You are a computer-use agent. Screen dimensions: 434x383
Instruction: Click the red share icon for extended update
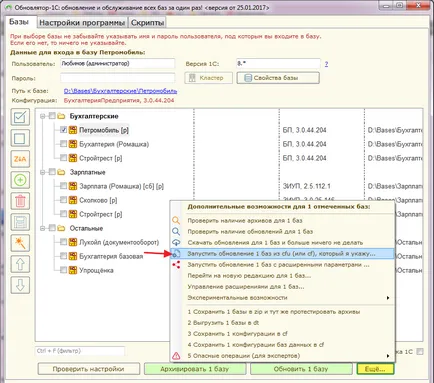coord(176,265)
